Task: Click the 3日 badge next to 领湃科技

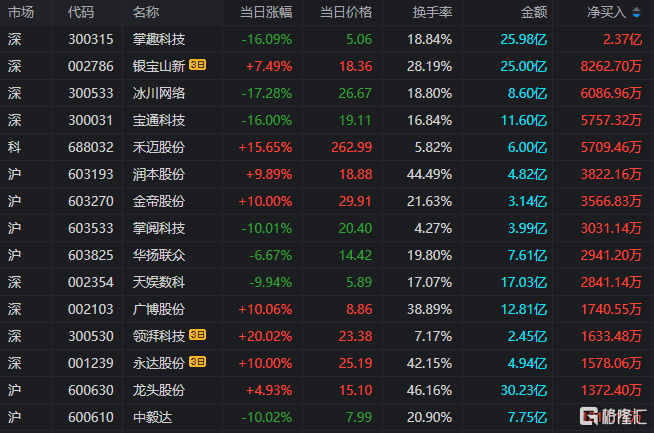Action: point(197,335)
